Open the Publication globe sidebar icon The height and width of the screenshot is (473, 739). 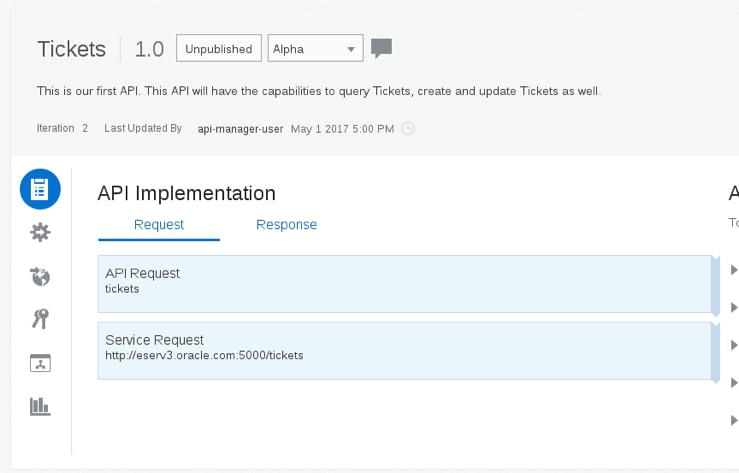(x=40, y=276)
